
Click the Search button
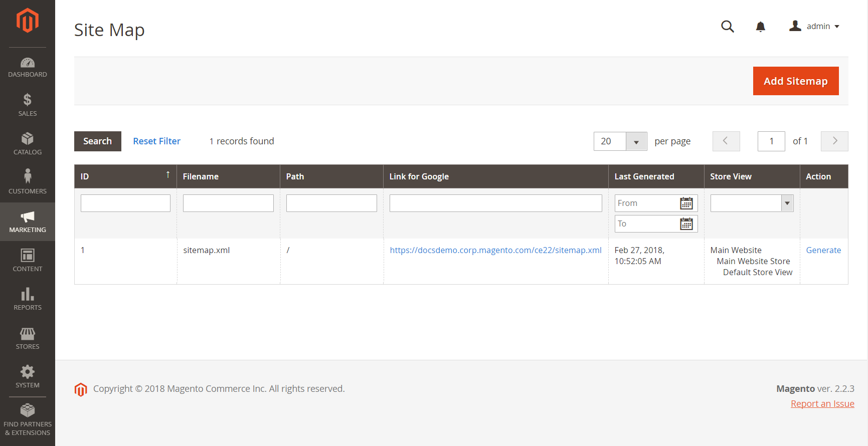[x=98, y=141]
